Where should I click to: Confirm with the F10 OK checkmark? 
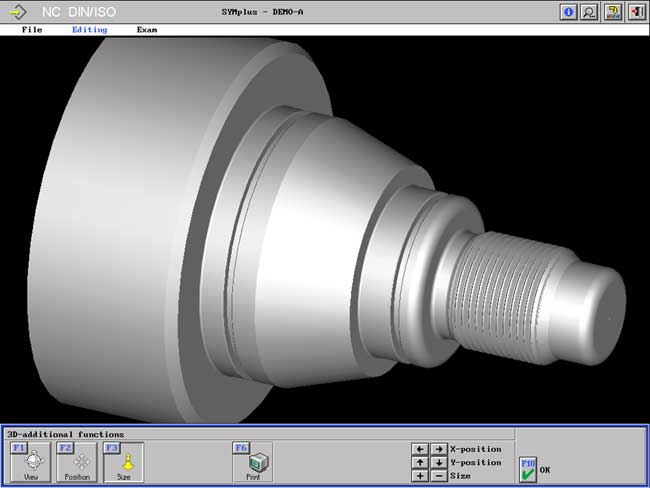point(527,469)
